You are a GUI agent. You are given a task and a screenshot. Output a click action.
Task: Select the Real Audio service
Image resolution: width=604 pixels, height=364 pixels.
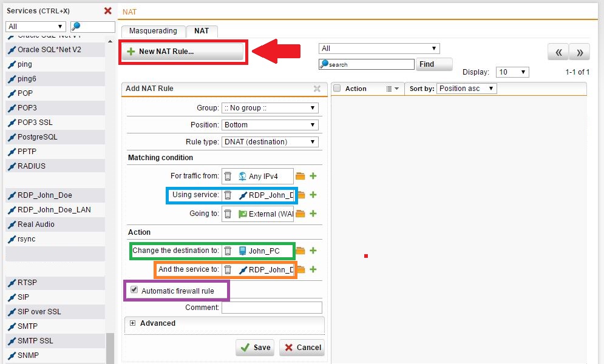(x=55, y=224)
